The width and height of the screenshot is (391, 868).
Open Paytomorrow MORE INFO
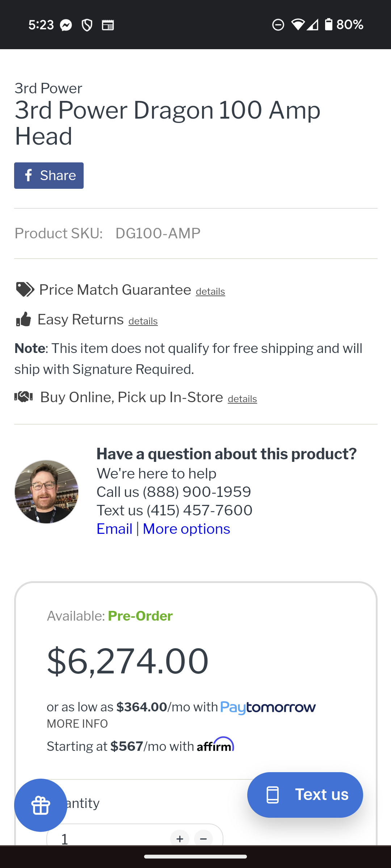point(77,724)
